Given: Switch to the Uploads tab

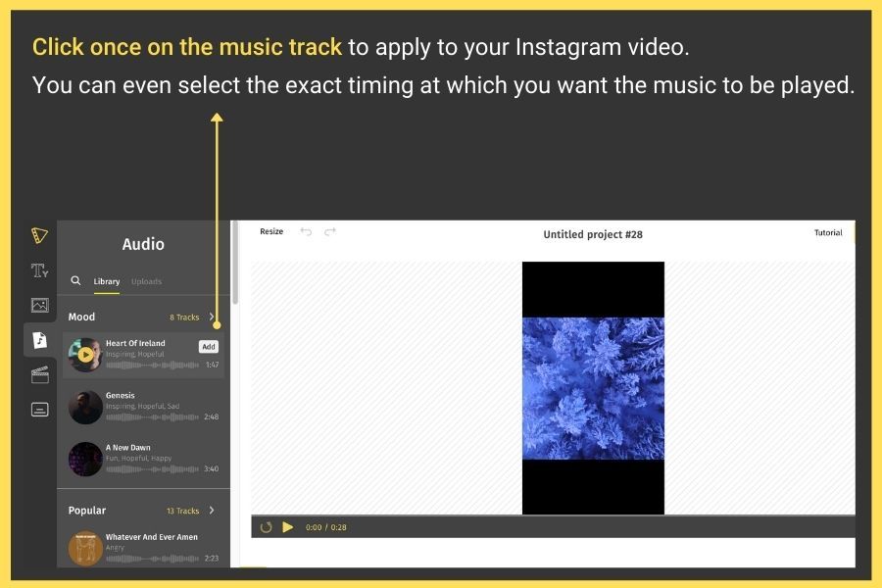Looking at the screenshot, I should pyautogui.click(x=146, y=281).
